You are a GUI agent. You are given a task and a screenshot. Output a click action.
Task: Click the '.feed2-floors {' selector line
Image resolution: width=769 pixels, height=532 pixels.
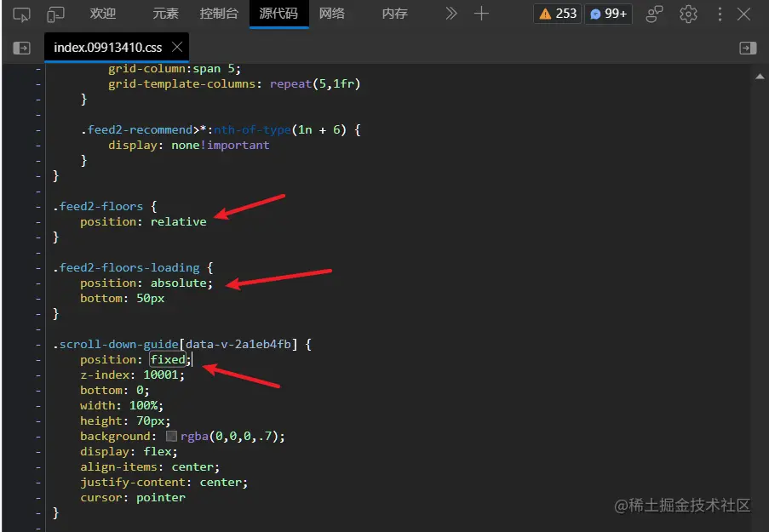click(105, 207)
